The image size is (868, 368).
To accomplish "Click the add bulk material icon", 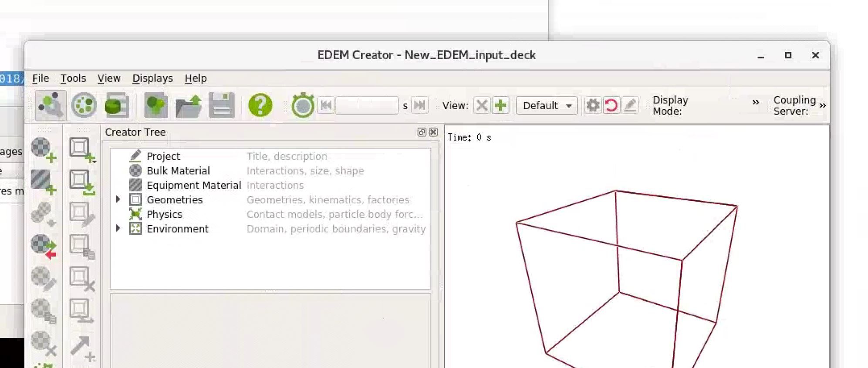I will pos(43,150).
